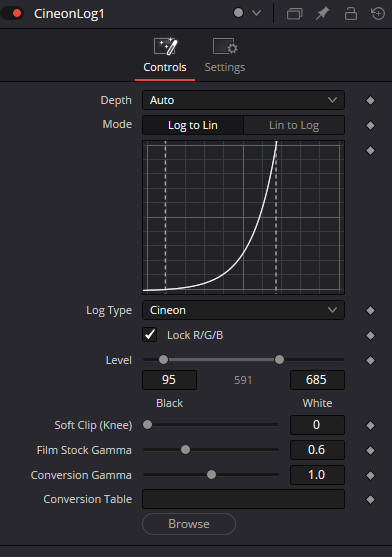
Task: Click the curve graph keyframe diamond
Action: [x=370, y=151]
